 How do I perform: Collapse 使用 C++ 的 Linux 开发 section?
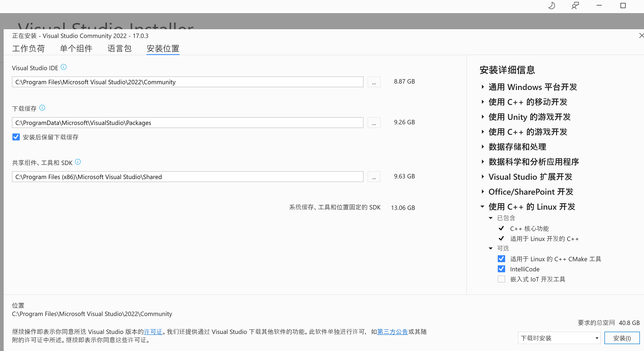pos(483,207)
